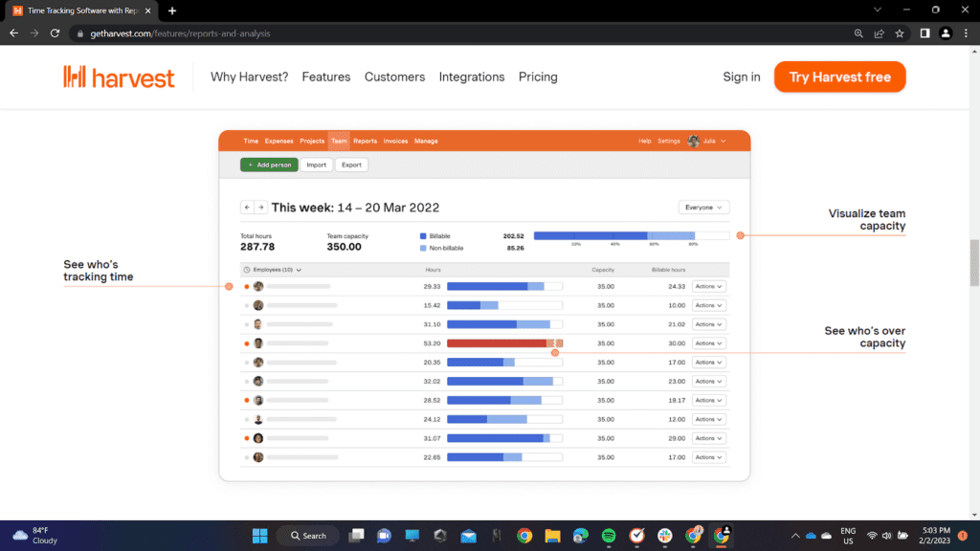Click the Sign in link
Image resolution: width=980 pixels, height=551 pixels.
(742, 77)
